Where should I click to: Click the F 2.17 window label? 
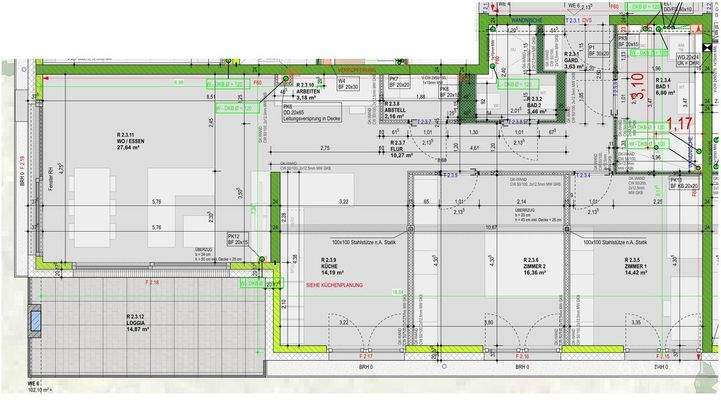click(366, 356)
